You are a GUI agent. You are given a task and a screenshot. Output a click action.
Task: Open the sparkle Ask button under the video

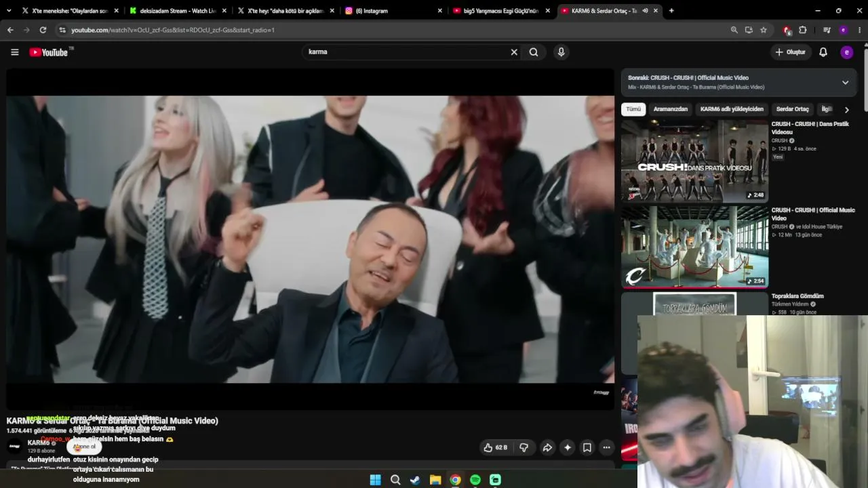568,447
